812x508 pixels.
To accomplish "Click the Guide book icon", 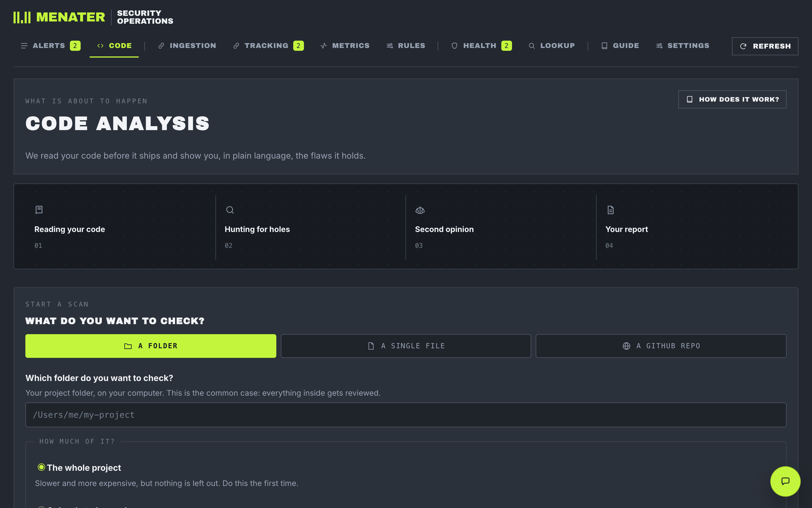I will (x=604, y=46).
